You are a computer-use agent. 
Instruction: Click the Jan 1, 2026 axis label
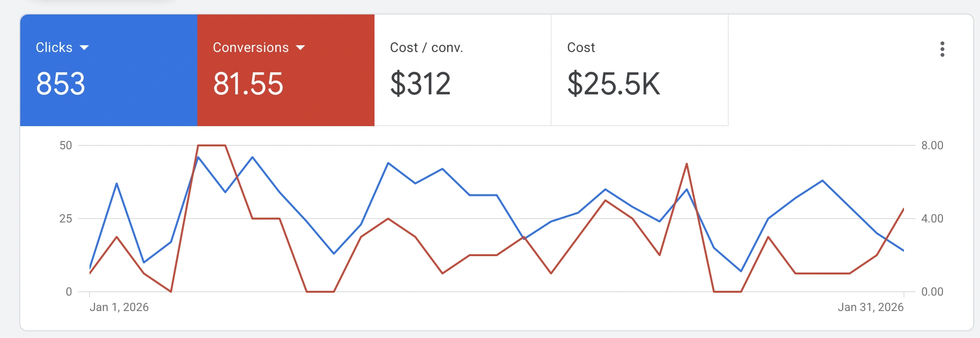119,307
